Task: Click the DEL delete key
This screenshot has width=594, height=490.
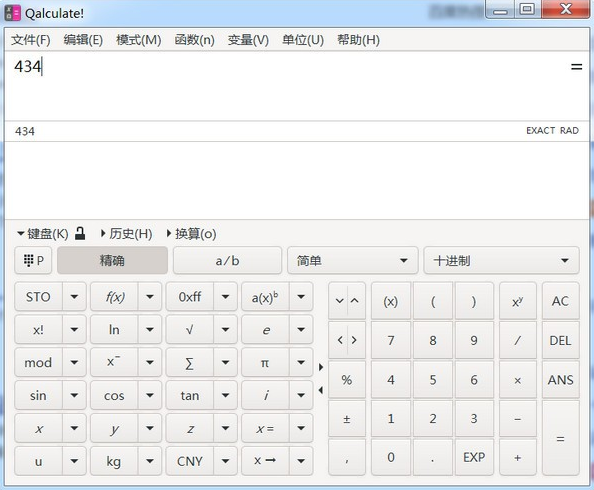Action: tap(560, 340)
